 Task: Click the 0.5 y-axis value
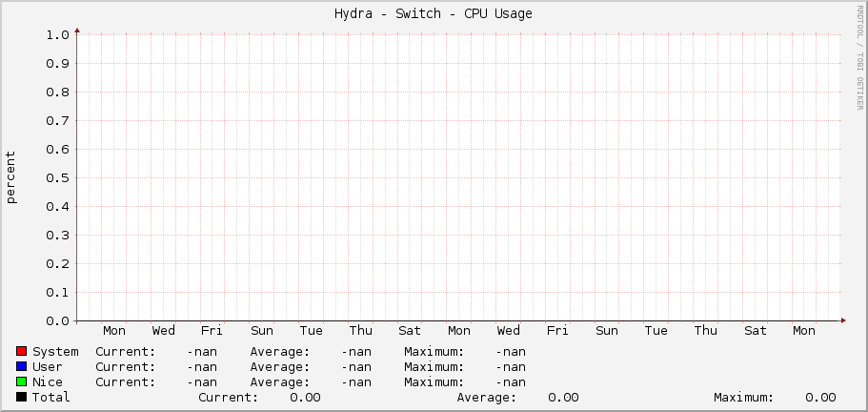pyautogui.click(x=57, y=177)
